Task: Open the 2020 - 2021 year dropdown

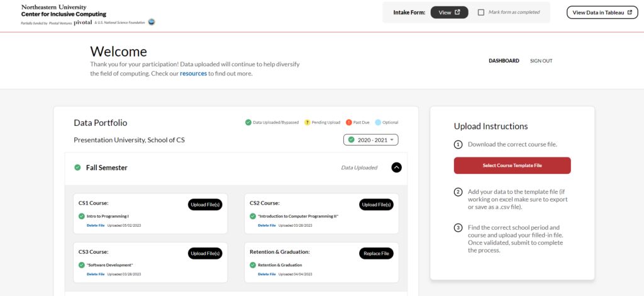Action: point(370,140)
